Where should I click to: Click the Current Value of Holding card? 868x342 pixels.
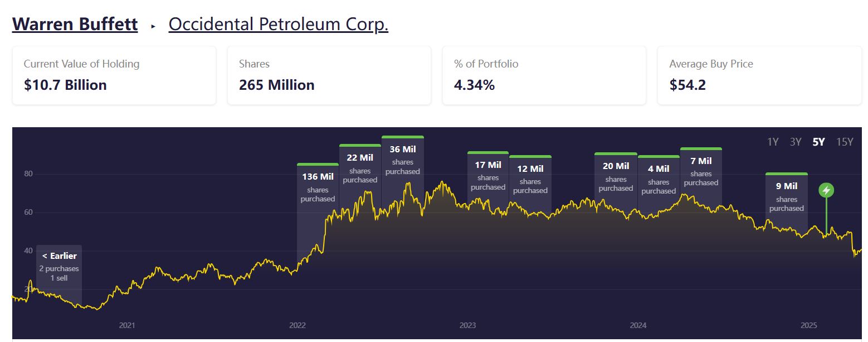(x=114, y=75)
